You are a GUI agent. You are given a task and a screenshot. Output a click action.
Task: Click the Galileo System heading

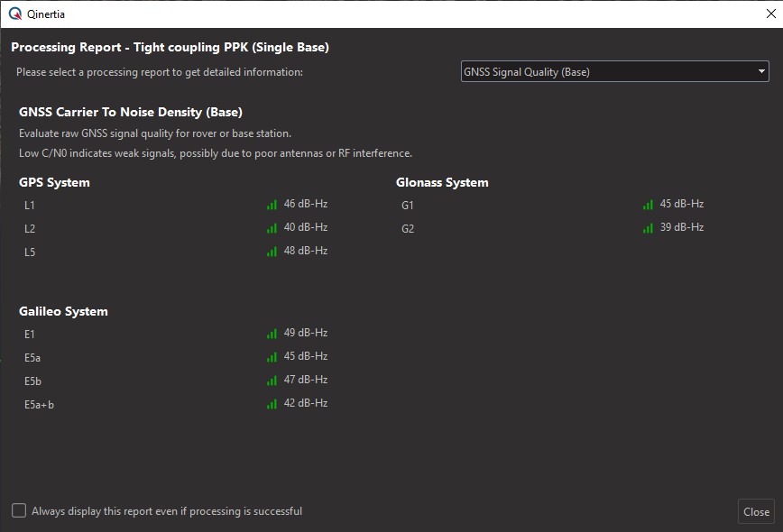pos(63,311)
